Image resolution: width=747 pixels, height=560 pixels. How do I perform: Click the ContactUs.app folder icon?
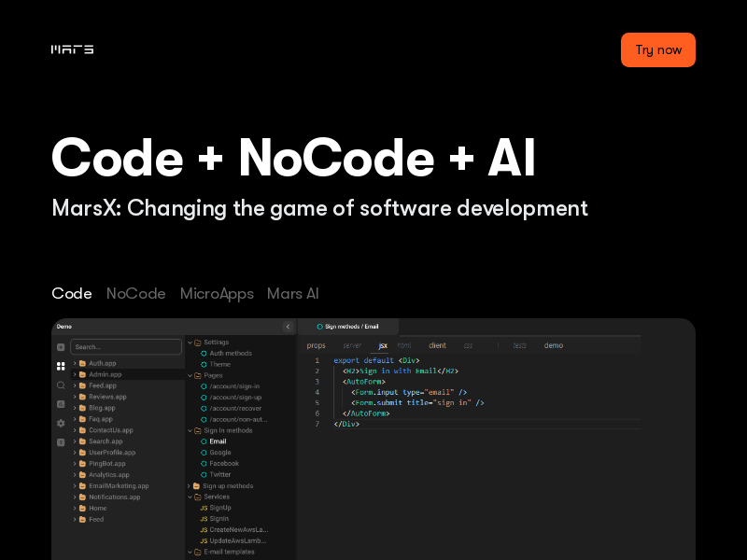[x=82, y=430]
